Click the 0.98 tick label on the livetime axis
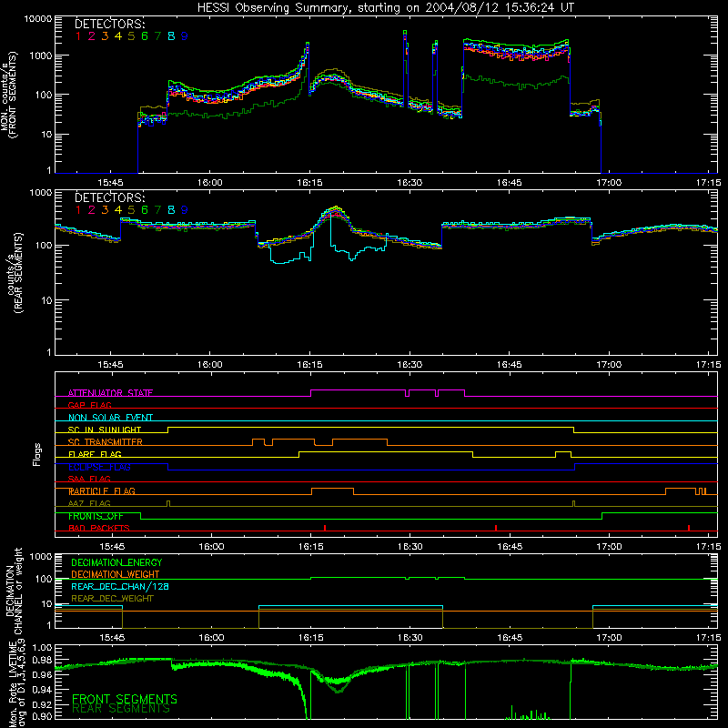The width and height of the screenshot is (728, 728). (x=42, y=660)
